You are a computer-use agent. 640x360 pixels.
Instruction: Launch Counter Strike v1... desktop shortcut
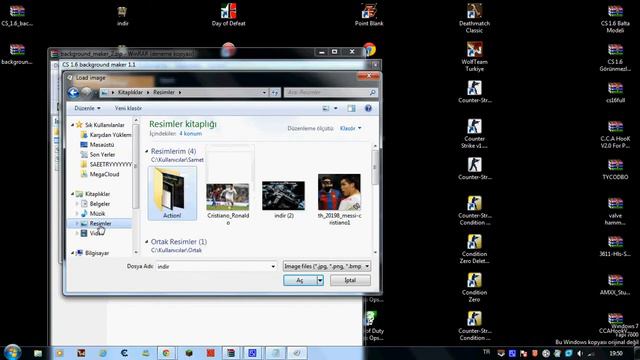[x=474, y=134]
